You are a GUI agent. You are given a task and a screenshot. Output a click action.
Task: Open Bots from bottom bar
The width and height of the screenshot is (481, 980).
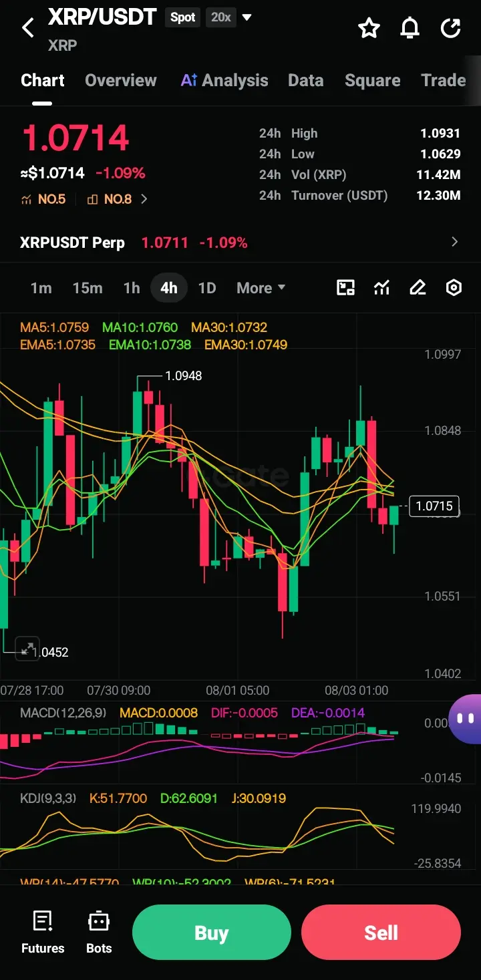click(99, 932)
